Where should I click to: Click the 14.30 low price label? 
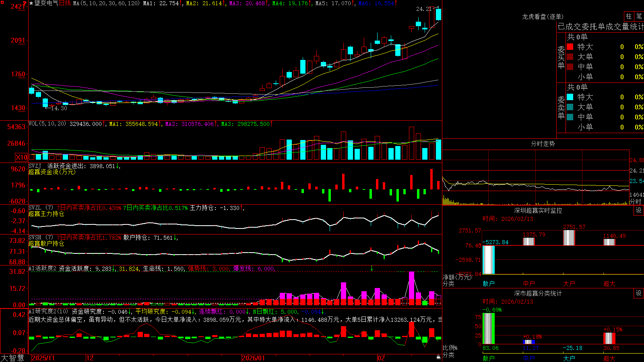pyautogui.click(x=59, y=108)
